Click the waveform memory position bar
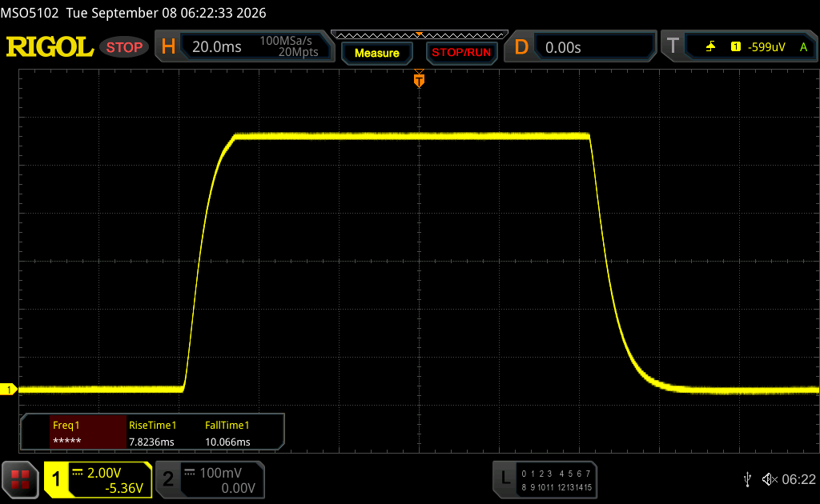The image size is (820, 504). pos(420,35)
